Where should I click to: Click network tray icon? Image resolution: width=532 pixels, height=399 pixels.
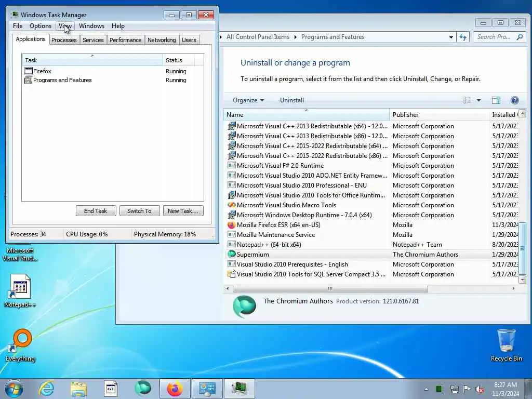pos(454,389)
